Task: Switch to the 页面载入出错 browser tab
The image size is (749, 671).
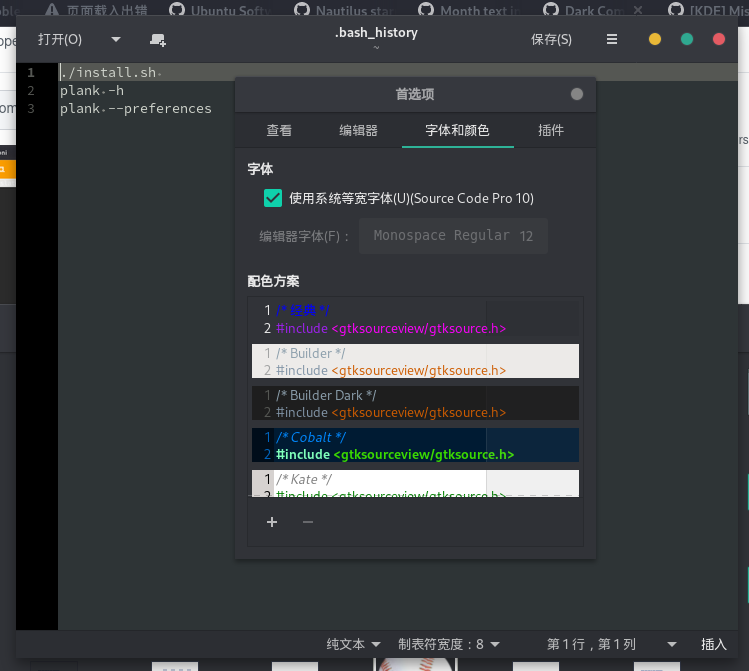Action: (x=96, y=10)
